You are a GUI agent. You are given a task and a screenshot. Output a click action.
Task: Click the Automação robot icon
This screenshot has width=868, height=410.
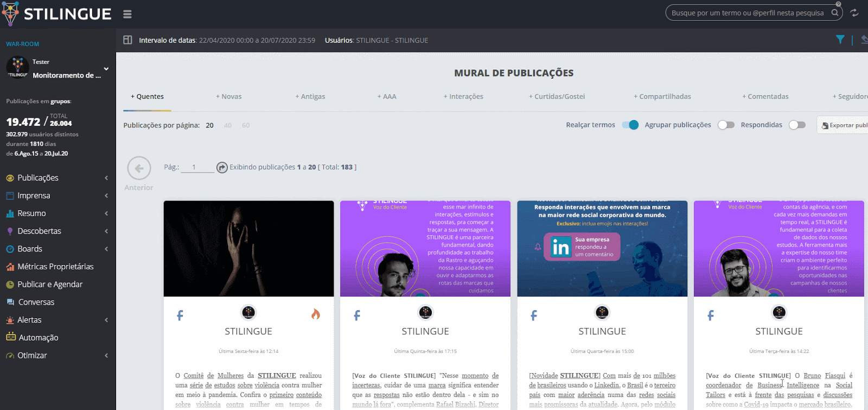[11, 337]
